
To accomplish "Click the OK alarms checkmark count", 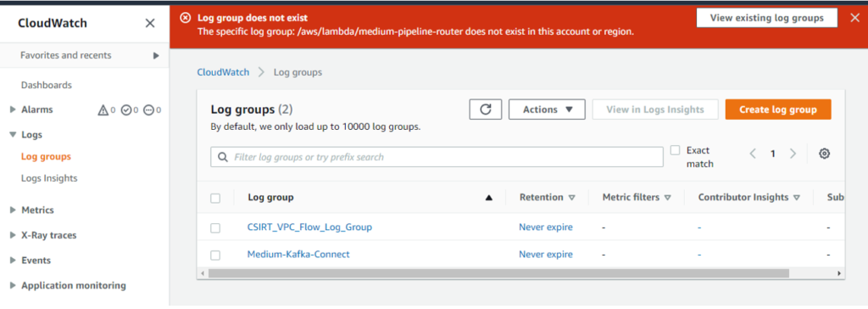I will click(129, 110).
